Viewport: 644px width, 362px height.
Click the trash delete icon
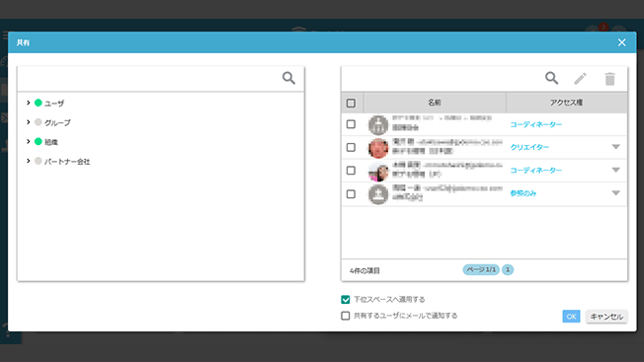(x=609, y=79)
